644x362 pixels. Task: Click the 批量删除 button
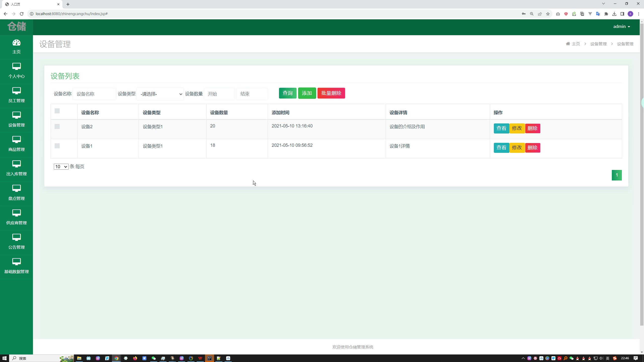331,93
